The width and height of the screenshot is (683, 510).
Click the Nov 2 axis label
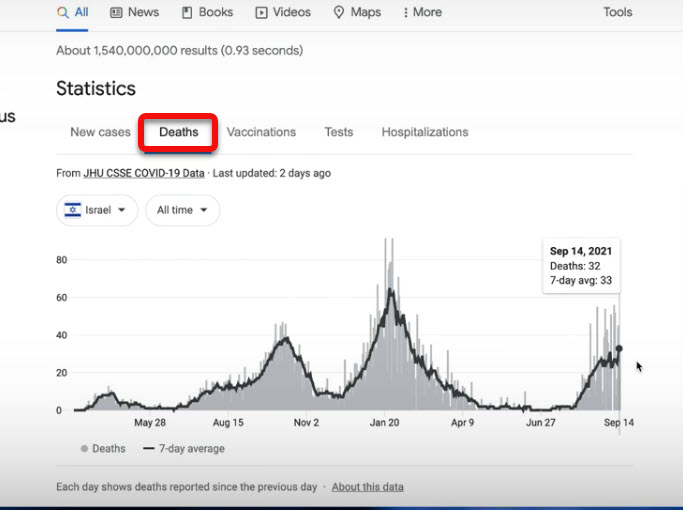click(x=306, y=422)
